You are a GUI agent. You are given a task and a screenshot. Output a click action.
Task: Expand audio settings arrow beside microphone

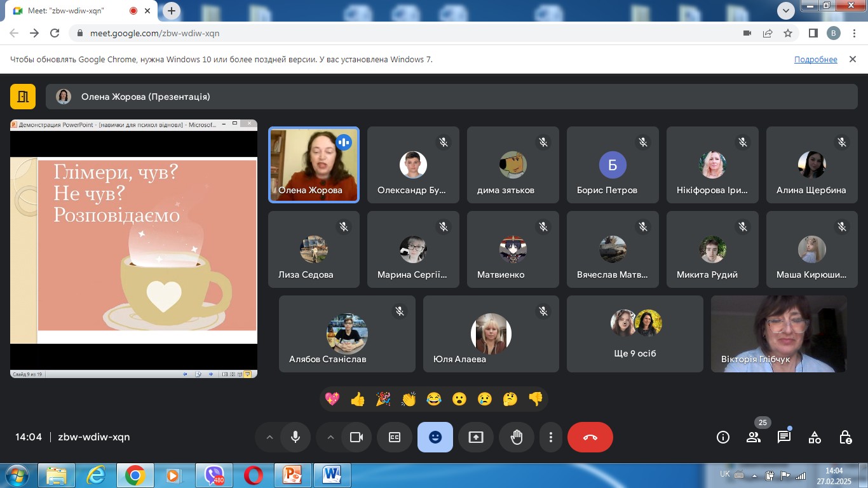[x=269, y=437]
